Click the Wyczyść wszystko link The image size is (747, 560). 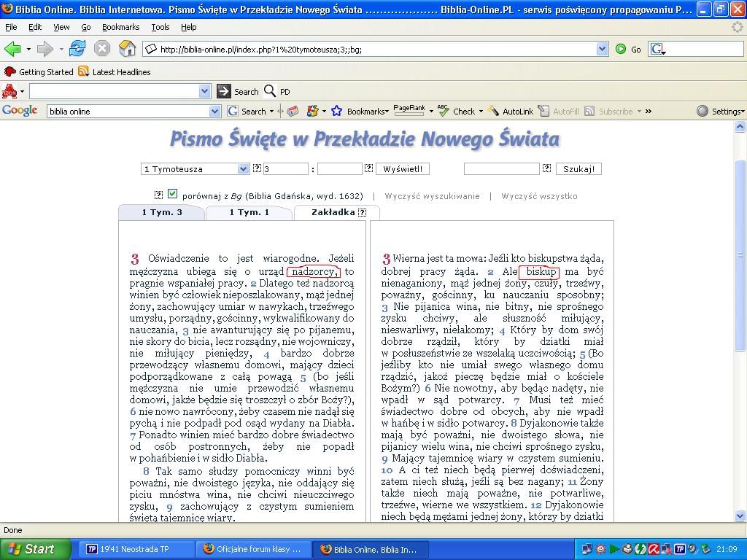(539, 196)
